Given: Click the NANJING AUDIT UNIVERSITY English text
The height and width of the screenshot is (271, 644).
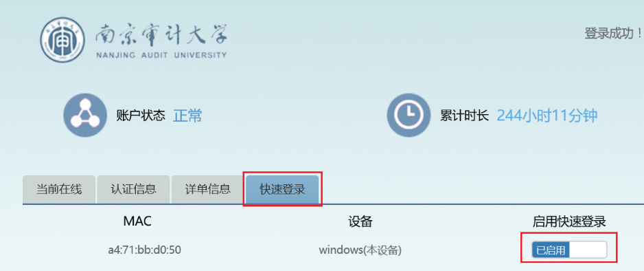Looking at the screenshot, I should 161,55.
